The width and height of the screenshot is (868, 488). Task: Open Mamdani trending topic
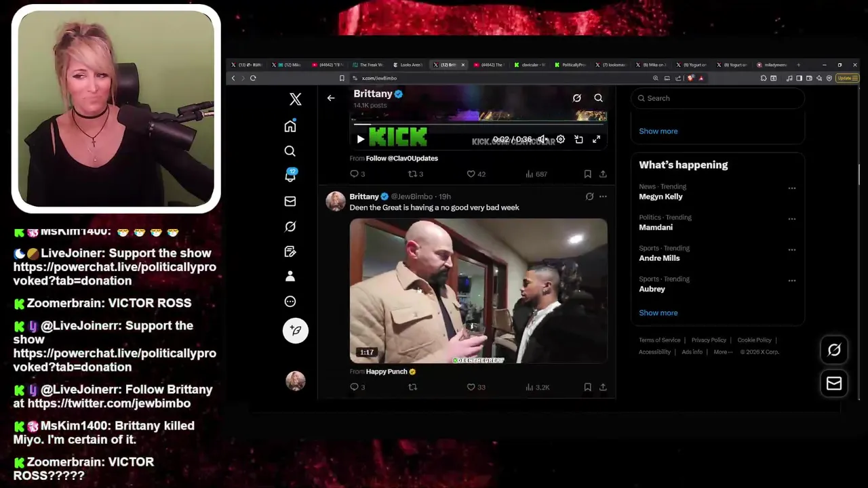[656, 228]
